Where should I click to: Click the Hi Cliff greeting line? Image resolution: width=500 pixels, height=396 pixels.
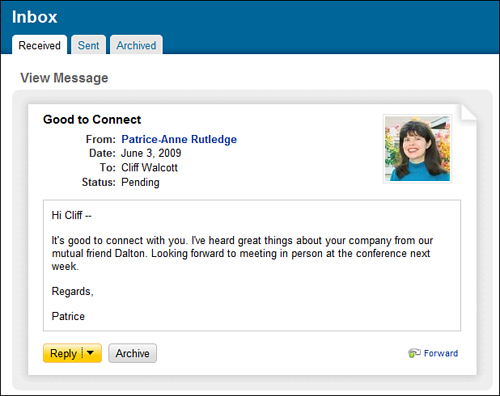[71, 215]
